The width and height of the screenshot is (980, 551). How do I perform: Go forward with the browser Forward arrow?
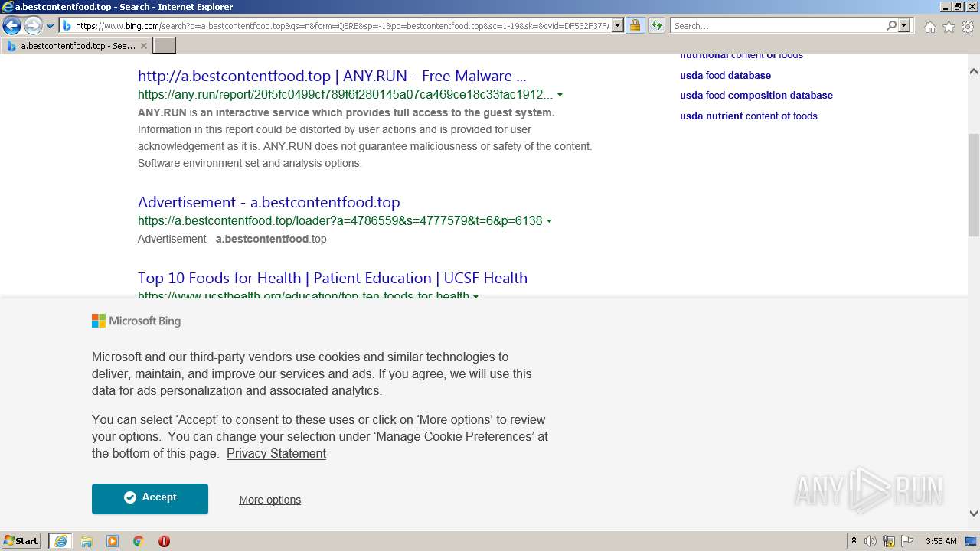[32, 26]
